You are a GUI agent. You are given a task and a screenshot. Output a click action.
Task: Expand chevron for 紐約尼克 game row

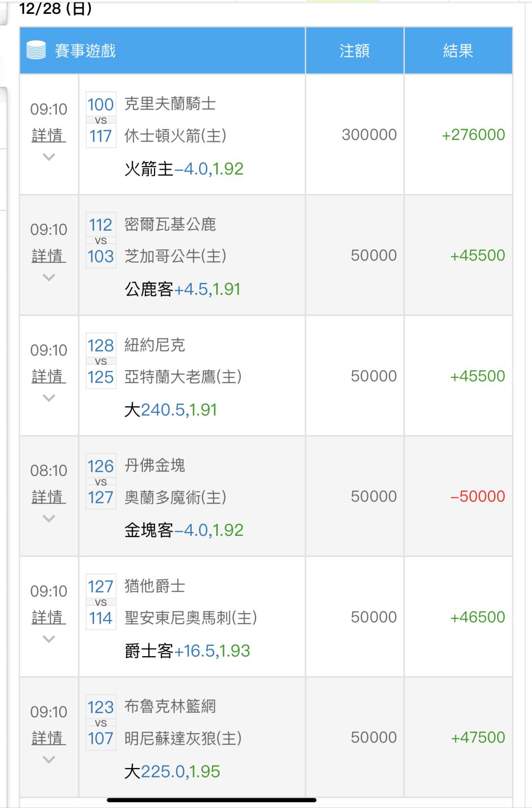[49, 398]
